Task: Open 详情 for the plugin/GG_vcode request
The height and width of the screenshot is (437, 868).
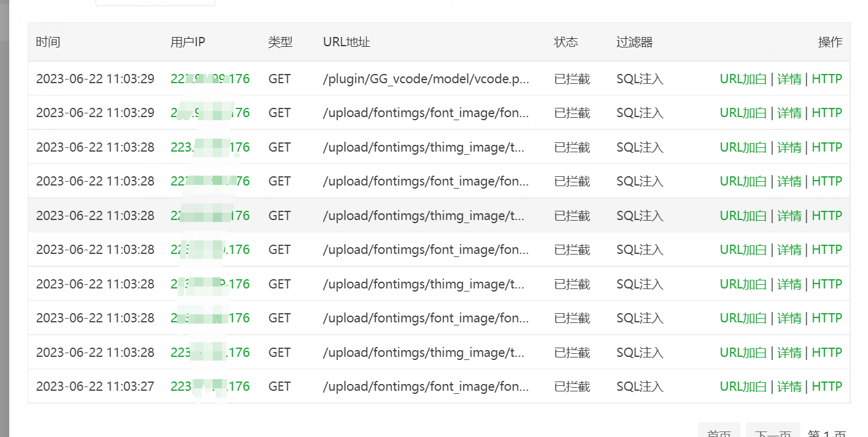Action: click(789, 79)
